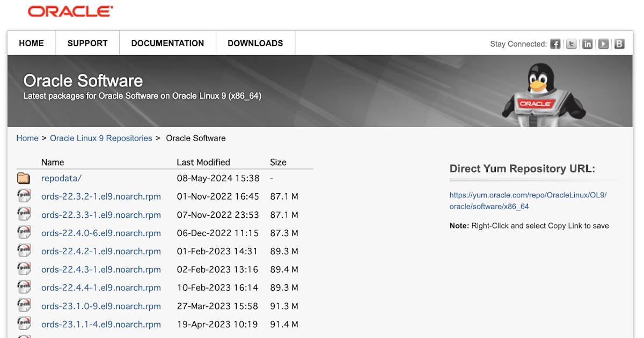Screen dimensions: 644x338
Task: Open Oracle's YouTube channel icon
Action: coord(604,44)
